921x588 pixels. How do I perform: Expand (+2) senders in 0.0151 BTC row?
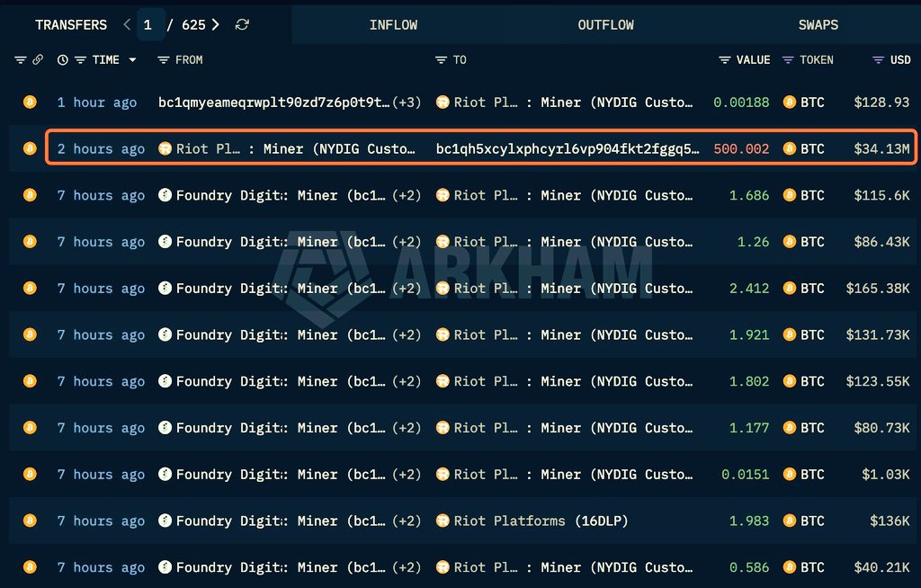point(407,474)
